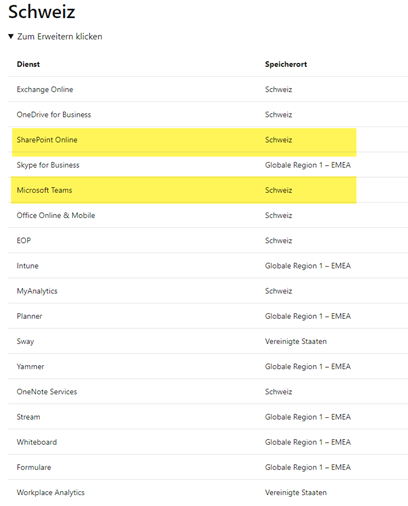Select Office Online & Mobile row
This screenshot has height=506, width=408.
tap(208, 215)
